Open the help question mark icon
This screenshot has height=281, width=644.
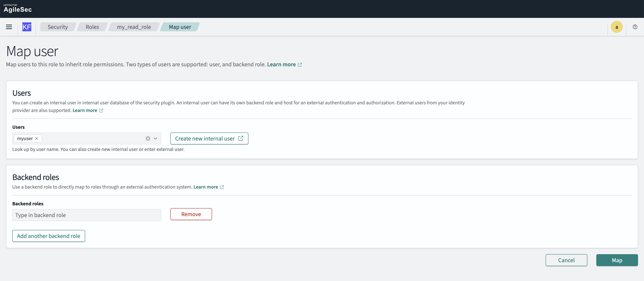pos(635,27)
